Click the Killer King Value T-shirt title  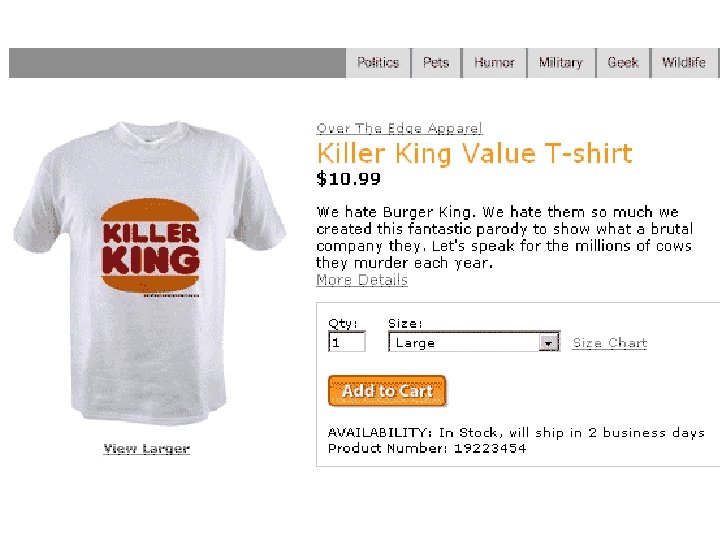tap(474, 154)
